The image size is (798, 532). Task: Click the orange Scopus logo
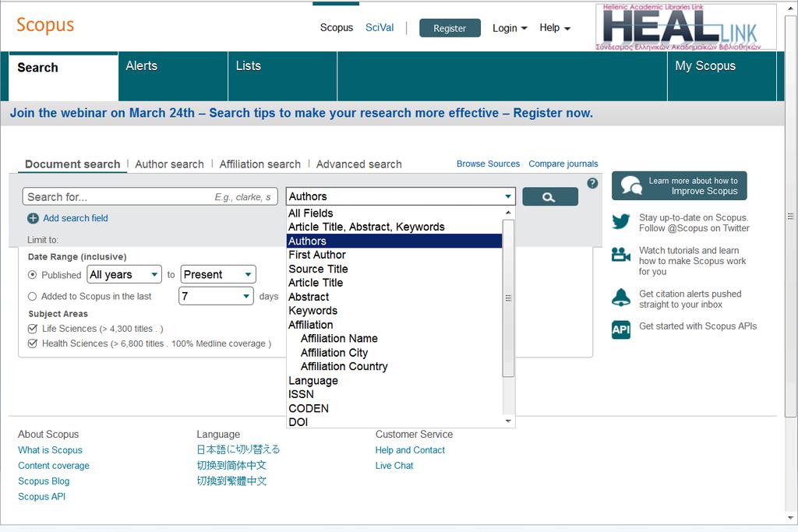(x=45, y=25)
